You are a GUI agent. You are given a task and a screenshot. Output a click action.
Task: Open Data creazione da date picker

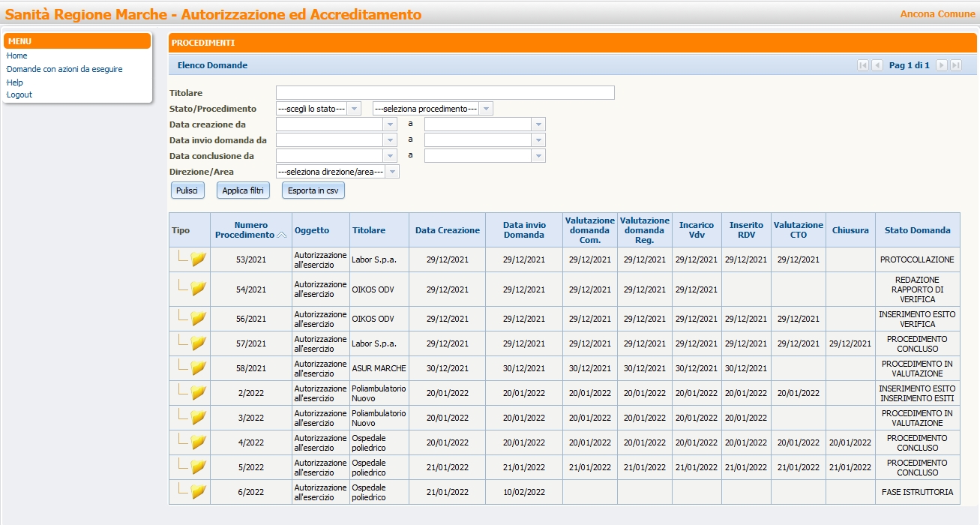click(389, 124)
